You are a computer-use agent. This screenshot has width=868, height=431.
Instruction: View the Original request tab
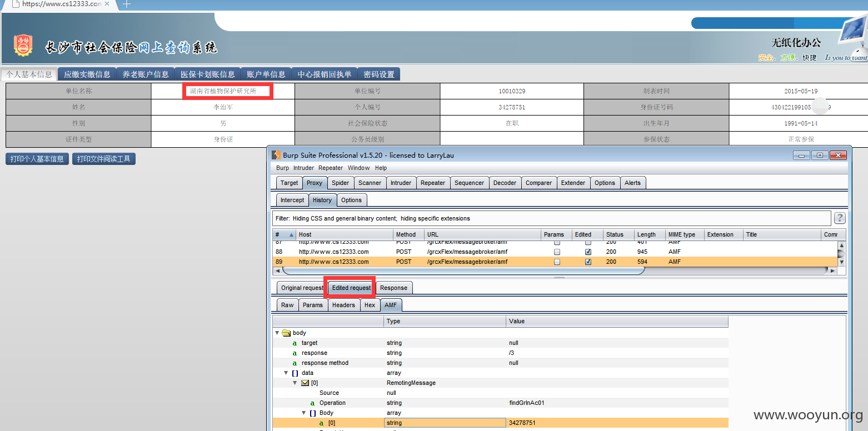pyautogui.click(x=302, y=288)
